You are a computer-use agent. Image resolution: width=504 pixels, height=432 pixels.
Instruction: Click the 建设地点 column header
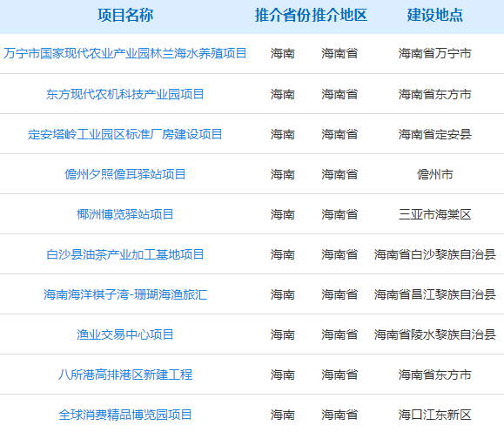435,15
